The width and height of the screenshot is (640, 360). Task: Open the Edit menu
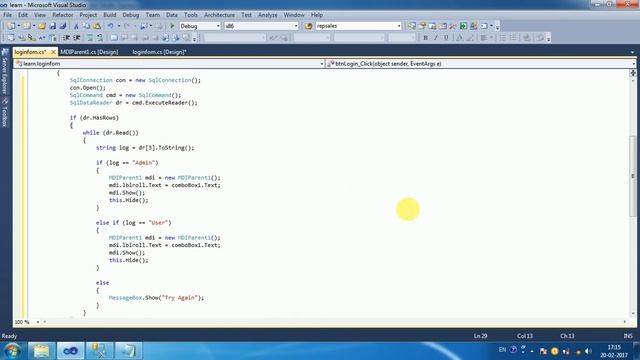[x=23, y=15]
